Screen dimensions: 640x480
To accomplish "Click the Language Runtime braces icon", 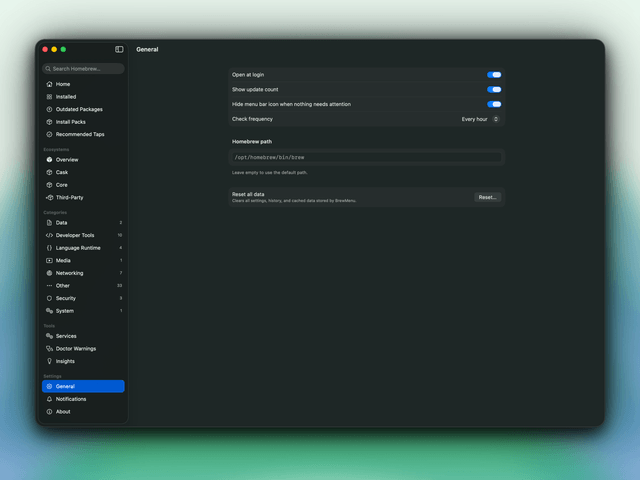I will click(49, 248).
